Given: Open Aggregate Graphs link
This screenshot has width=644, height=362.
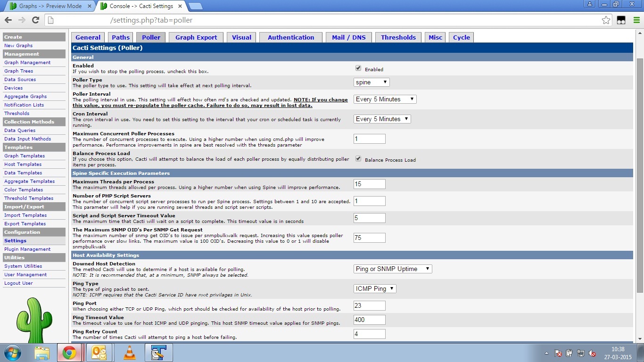Looking at the screenshot, I should pos(25,97).
